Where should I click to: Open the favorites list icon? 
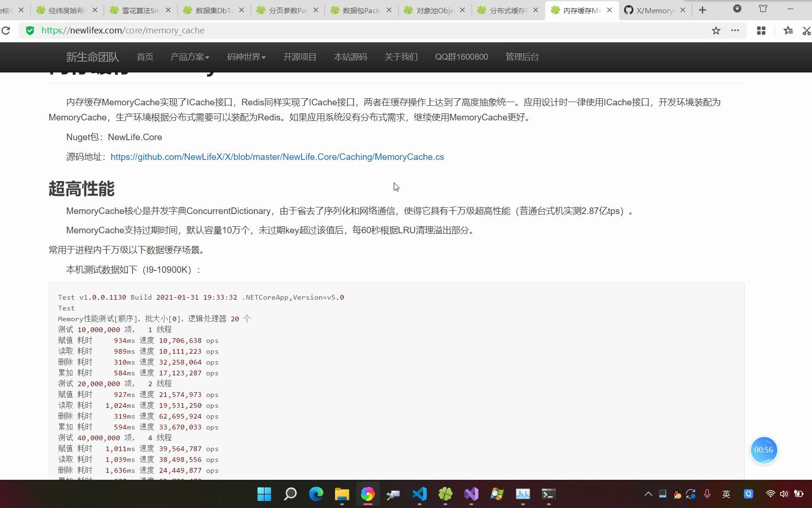point(788,31)
